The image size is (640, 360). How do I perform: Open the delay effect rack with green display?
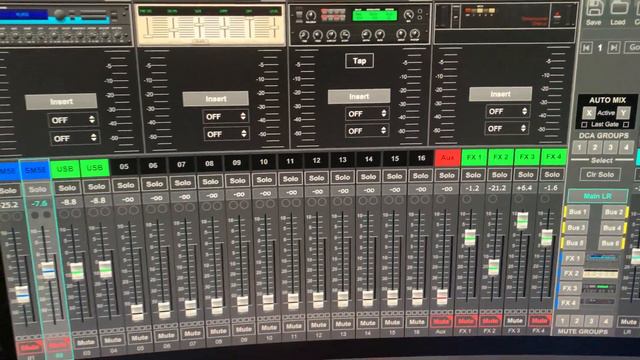click(359, 24)
